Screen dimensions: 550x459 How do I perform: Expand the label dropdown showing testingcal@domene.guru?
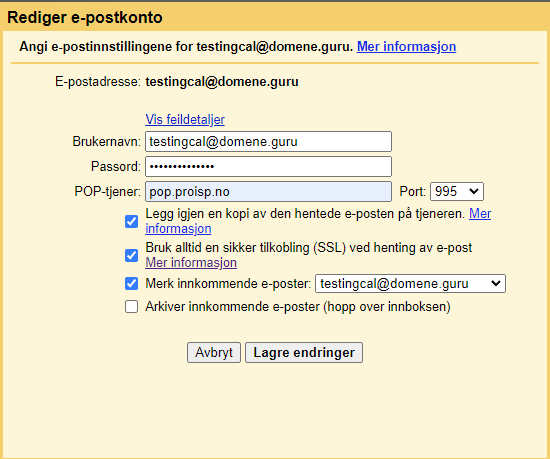410,283
